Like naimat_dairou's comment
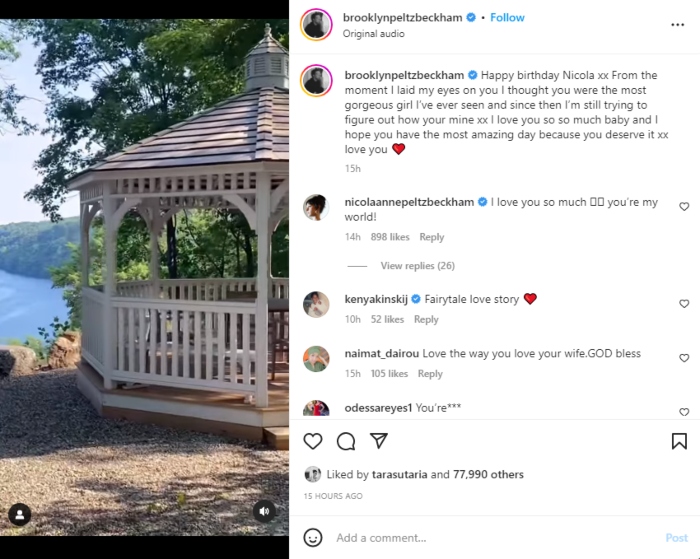 point(684,358)
